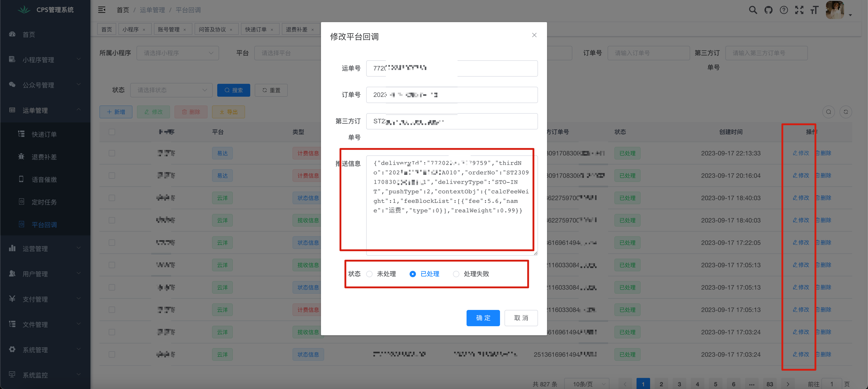Open font size setting icon
This screenshot has width=868, height=389.
click(814, 10)
